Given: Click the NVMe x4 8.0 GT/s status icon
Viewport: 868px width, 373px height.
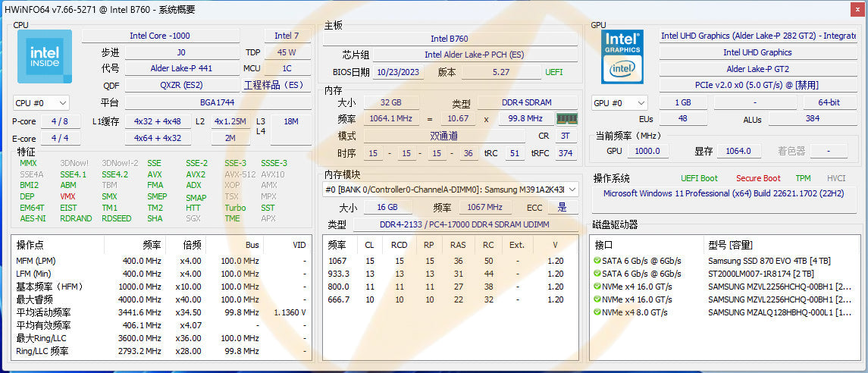Looking at the screenshot, I should pos(596,312).
